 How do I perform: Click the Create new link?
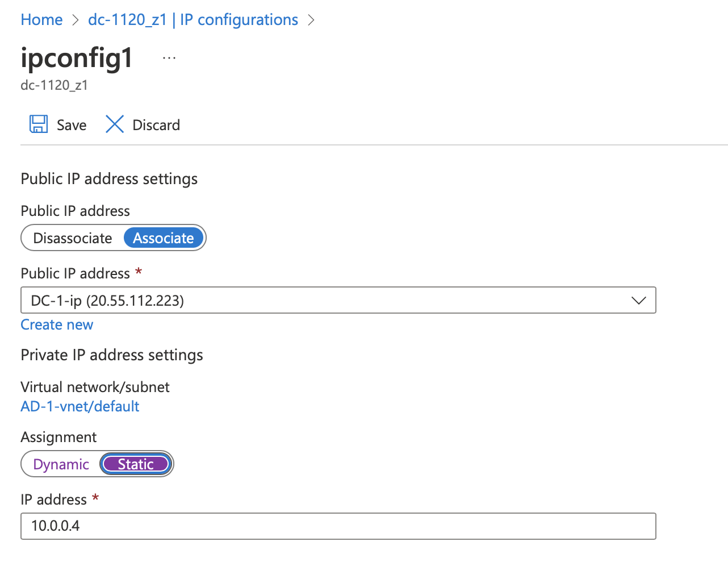pyautogui.click(x=57, y=324)
